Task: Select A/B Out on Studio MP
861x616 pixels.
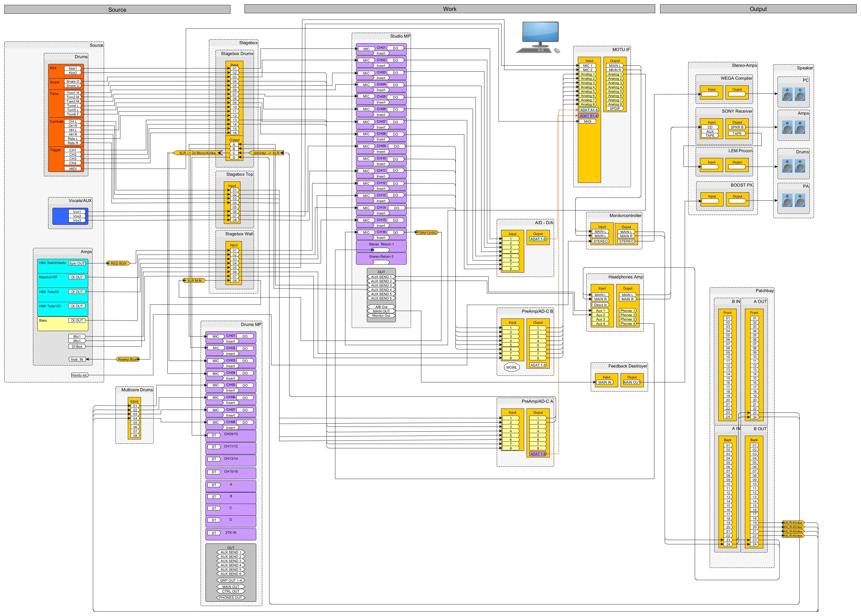Action: click(381, 307)
